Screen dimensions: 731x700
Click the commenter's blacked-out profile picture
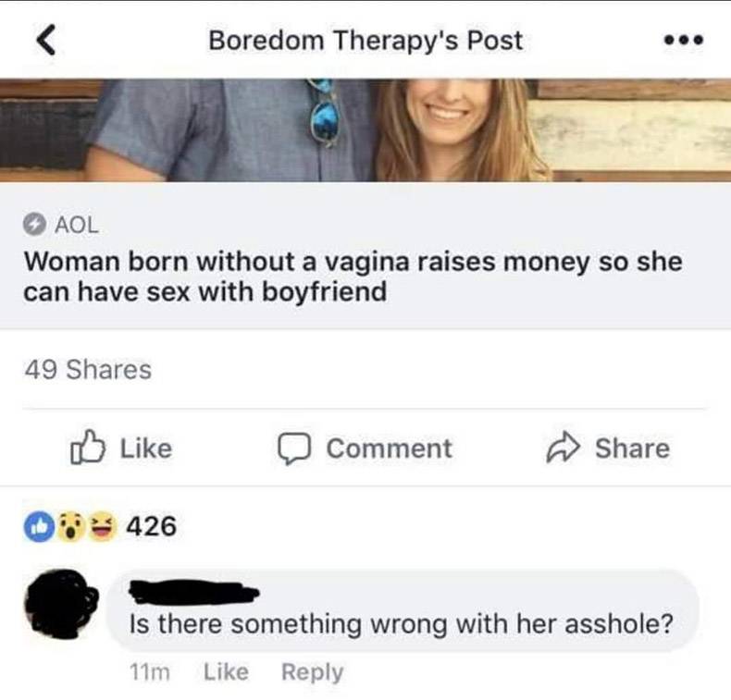coord(62,604)
